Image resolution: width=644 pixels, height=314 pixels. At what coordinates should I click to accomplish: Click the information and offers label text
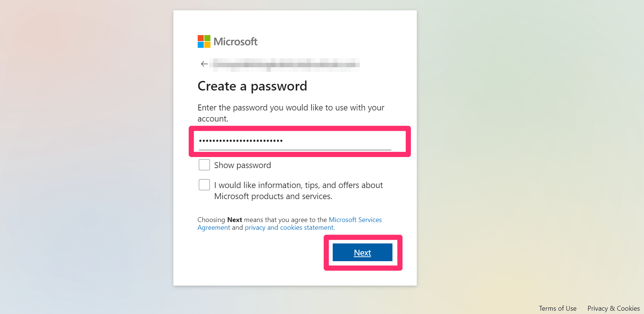click(x=298, y=191)
